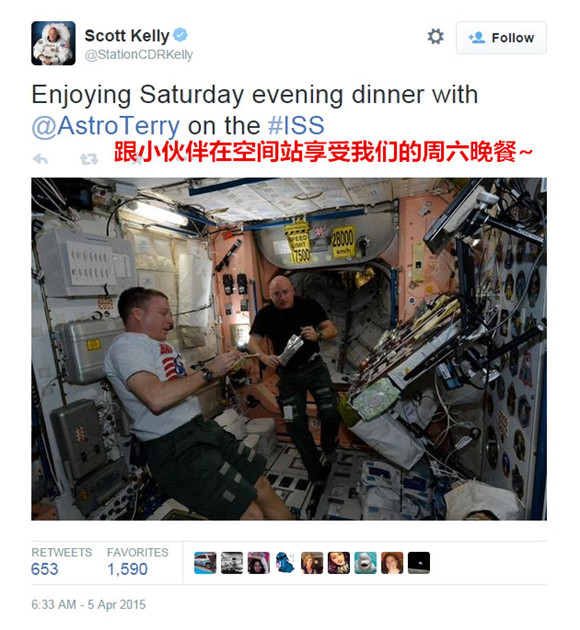View the 653 retweets list
Image resolution: width=580 pixels, height=630 pixels.
[x=61, y=562]
